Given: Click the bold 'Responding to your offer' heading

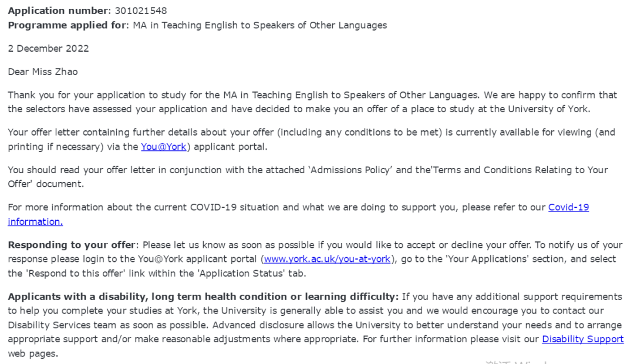Looking at the screenshot, I should click(72, 245).
